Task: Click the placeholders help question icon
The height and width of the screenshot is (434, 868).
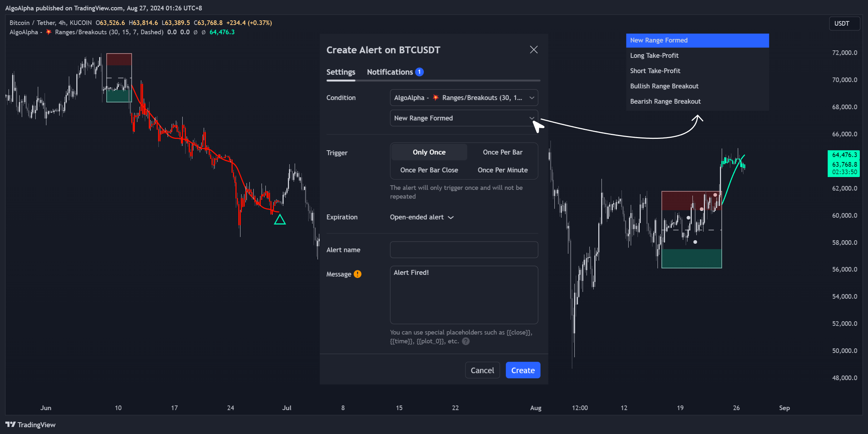Action: coord(466,341)
